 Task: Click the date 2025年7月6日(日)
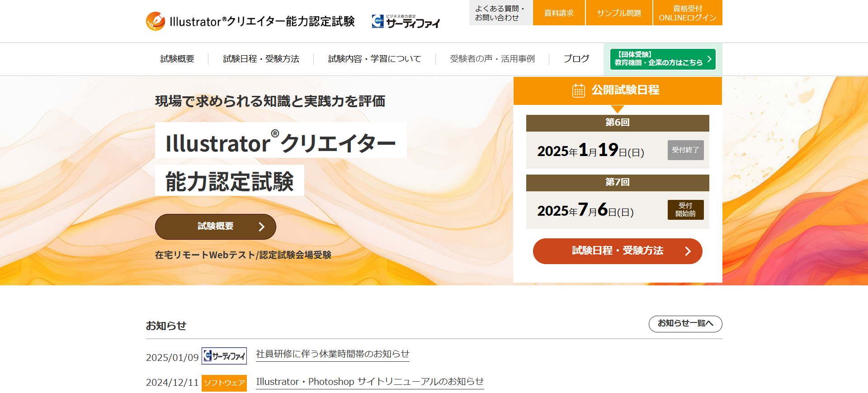tap(585, 210)
